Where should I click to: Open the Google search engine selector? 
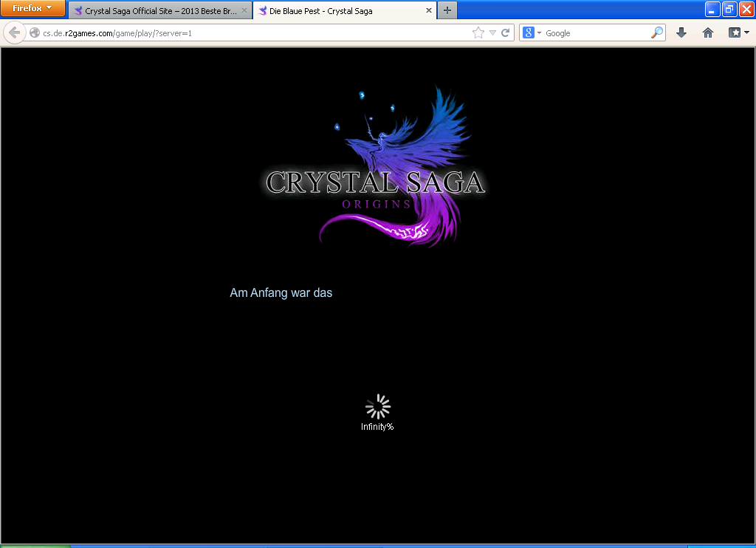pos(532,32)
